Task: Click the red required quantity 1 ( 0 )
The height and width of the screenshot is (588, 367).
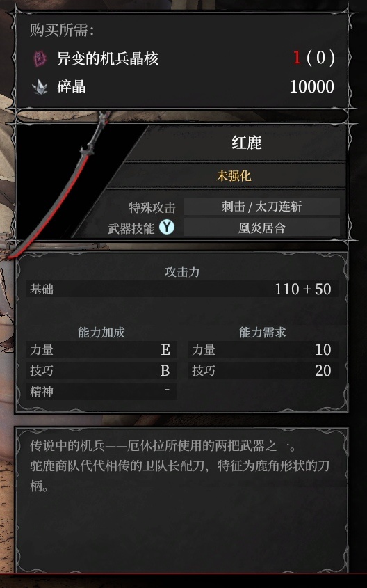Action: pyautogui.click(x=313, y=58)
